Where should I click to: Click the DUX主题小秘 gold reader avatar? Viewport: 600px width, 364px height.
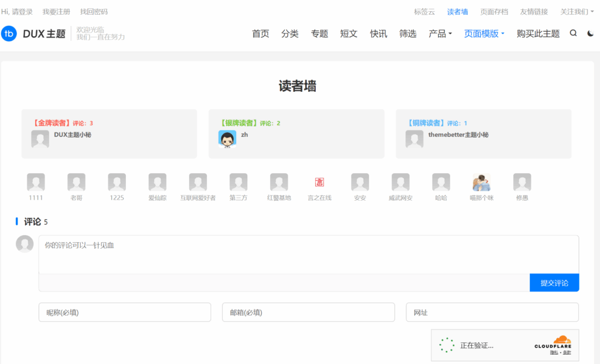[x=40, y=139]
